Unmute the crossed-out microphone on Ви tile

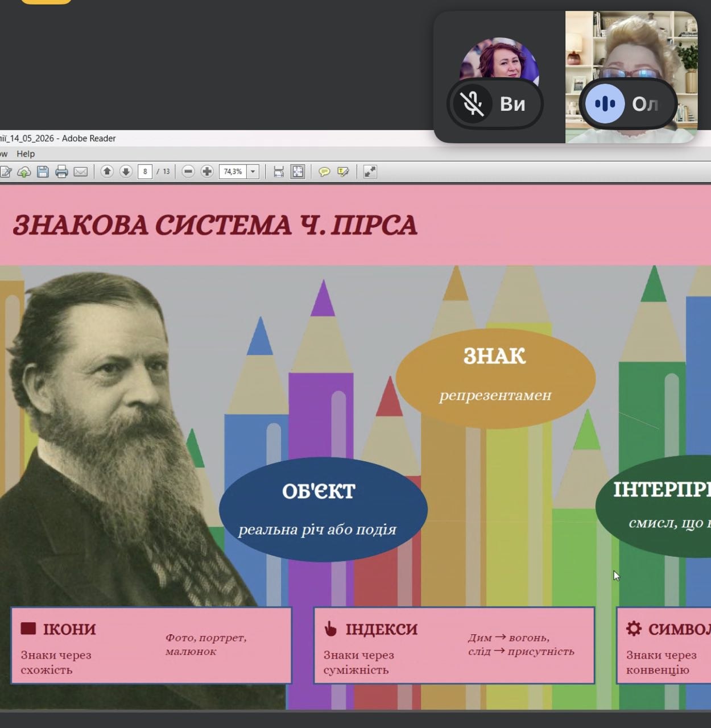472,104
